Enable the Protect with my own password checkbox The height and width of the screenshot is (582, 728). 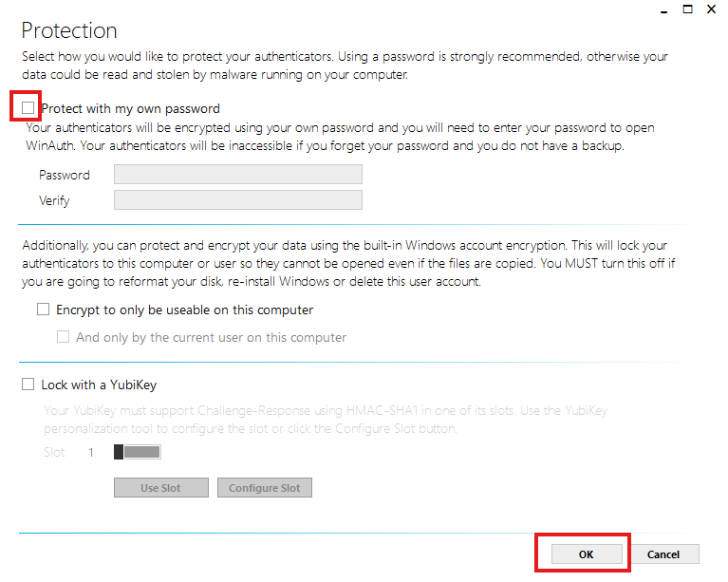pos(28,108)
